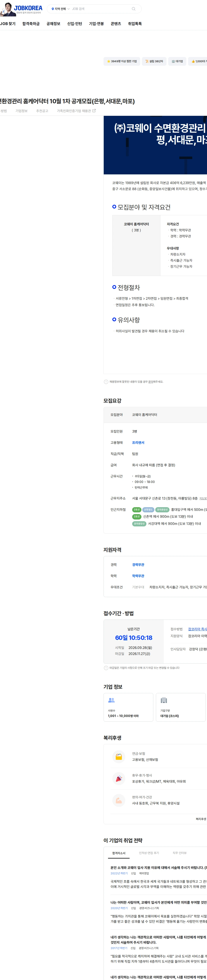
Task: Open the 기업·연봉 menu
Action: click(x=96, y=24)
